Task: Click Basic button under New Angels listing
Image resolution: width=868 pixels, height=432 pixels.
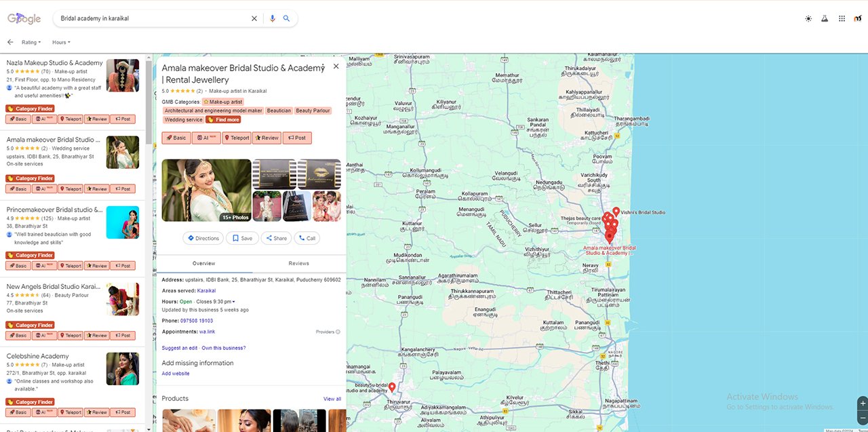Action: point(18,335)
